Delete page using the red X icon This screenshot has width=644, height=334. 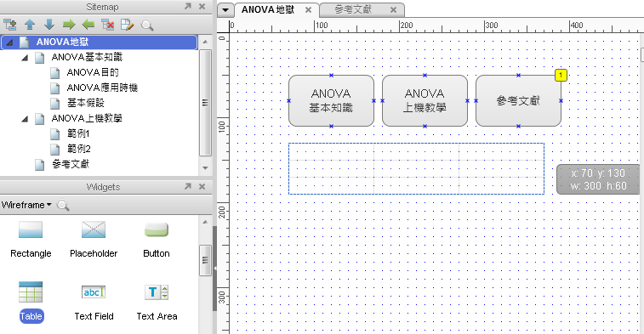pos(107,25)
